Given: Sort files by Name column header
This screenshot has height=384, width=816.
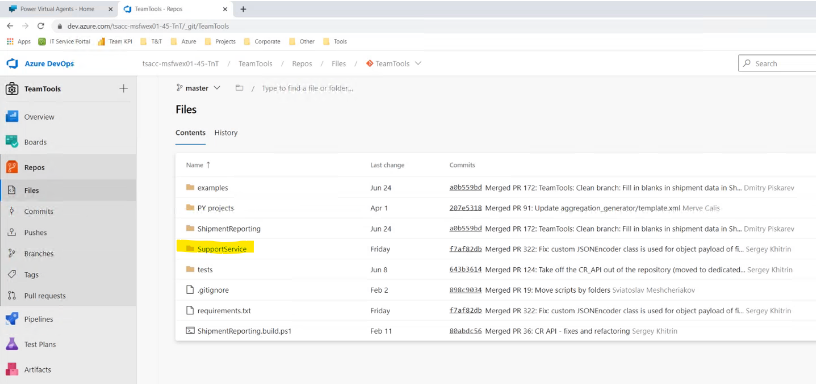Looking at the screenshot, I should tap(198, 165).
